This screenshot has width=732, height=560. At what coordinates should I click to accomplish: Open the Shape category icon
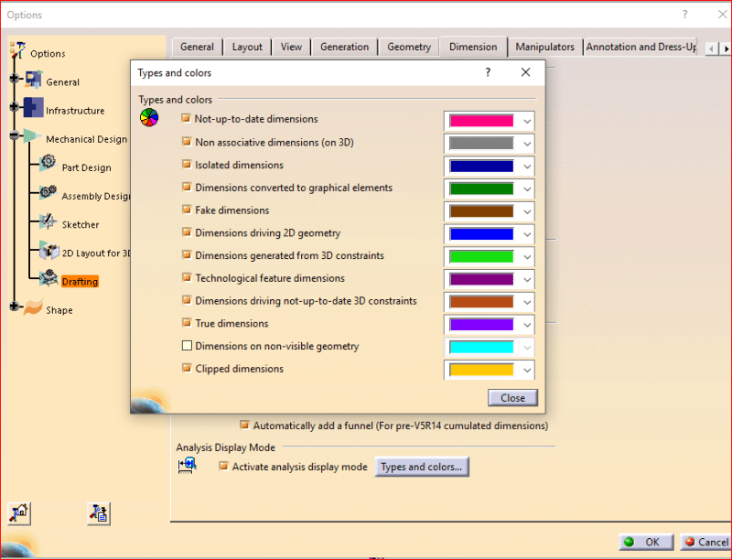[x=33, y=308]
